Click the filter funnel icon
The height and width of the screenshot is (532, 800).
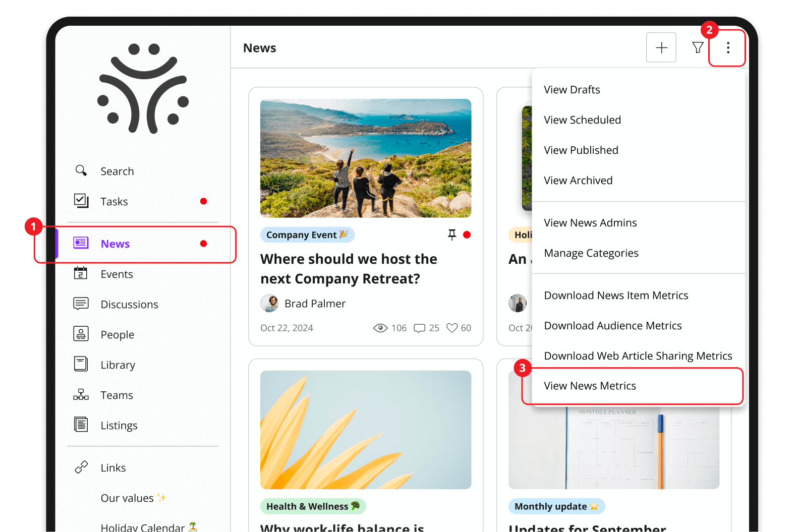point(698,47)
